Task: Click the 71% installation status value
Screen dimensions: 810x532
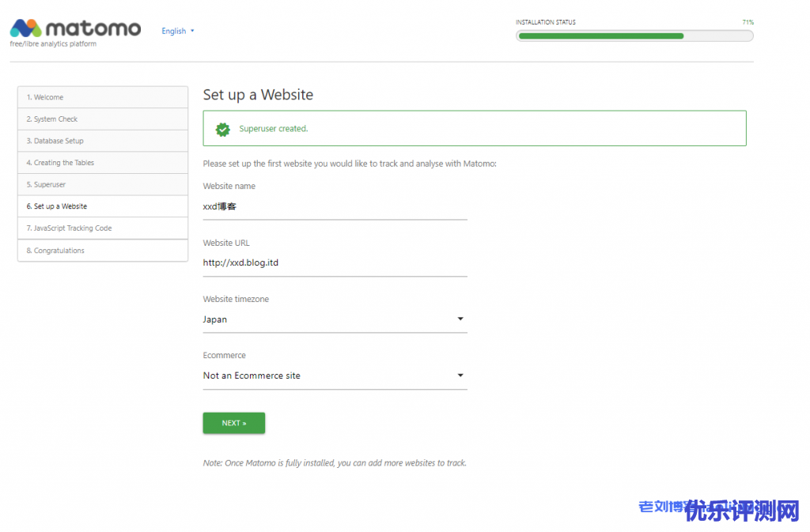Action: coord(748,22)
